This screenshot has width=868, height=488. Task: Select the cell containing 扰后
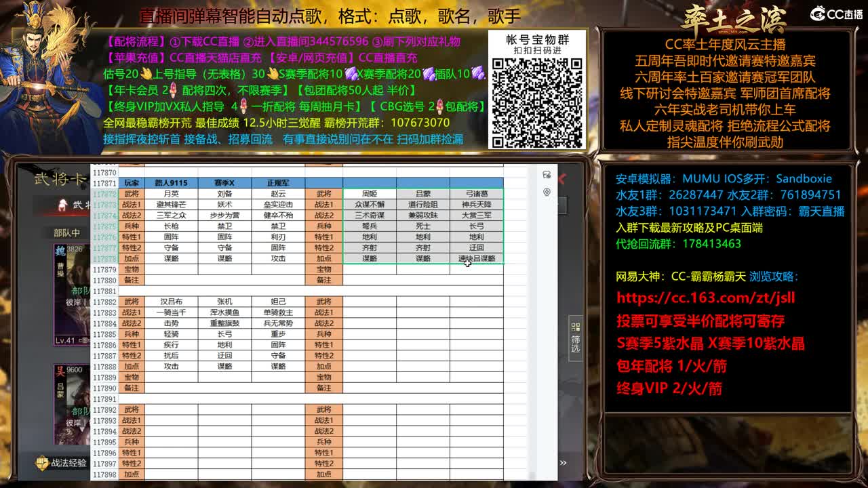[171, 356]
